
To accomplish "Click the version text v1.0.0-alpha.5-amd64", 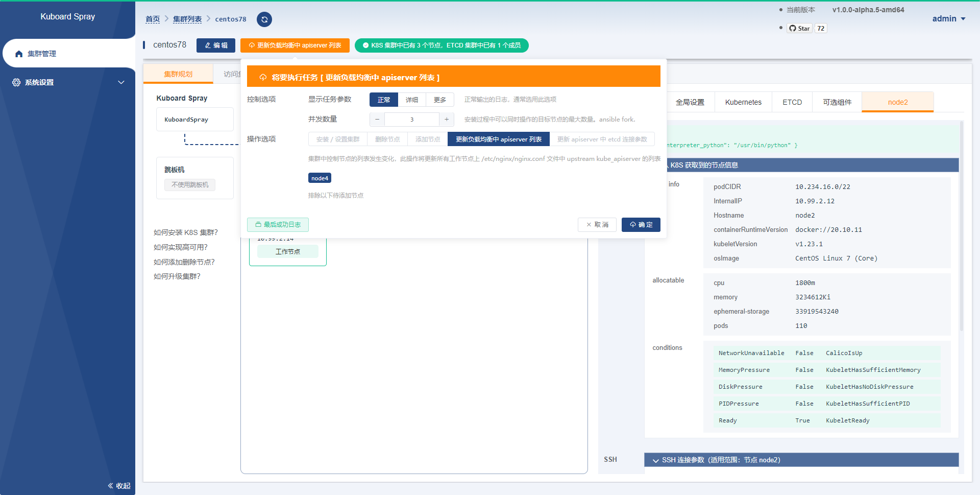I will pos(868,10).
